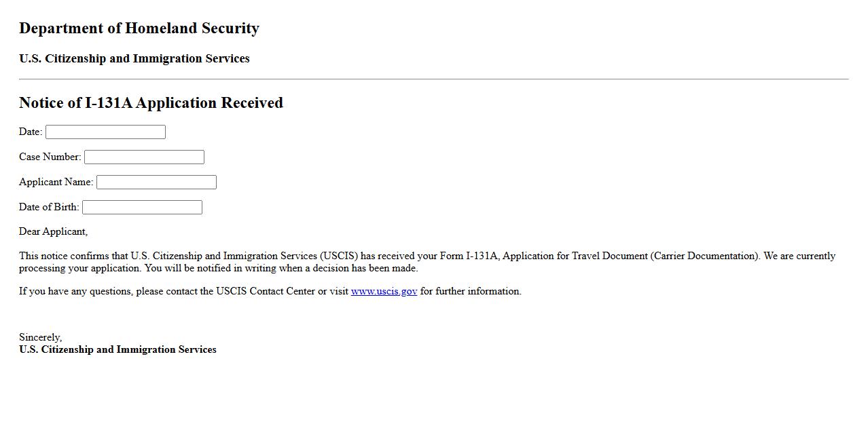868x441 pixels.
Task: Click the "Dear Applicant," greeting line
Action: 53,232
